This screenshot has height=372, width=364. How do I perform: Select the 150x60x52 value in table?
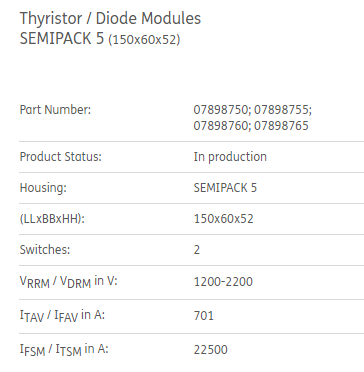pyautogui.click(x=224, y=219)
